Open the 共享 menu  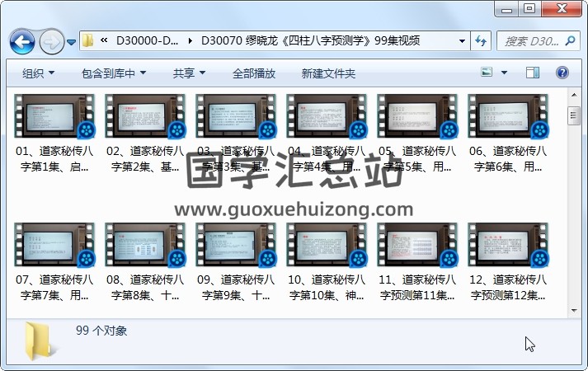click(189, 73)
